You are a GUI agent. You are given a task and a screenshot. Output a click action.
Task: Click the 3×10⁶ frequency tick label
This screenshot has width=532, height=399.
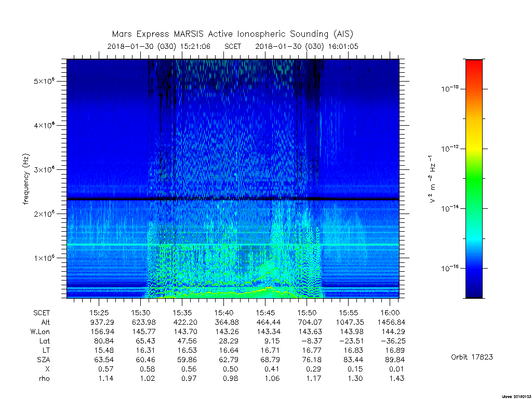point(44,170)
